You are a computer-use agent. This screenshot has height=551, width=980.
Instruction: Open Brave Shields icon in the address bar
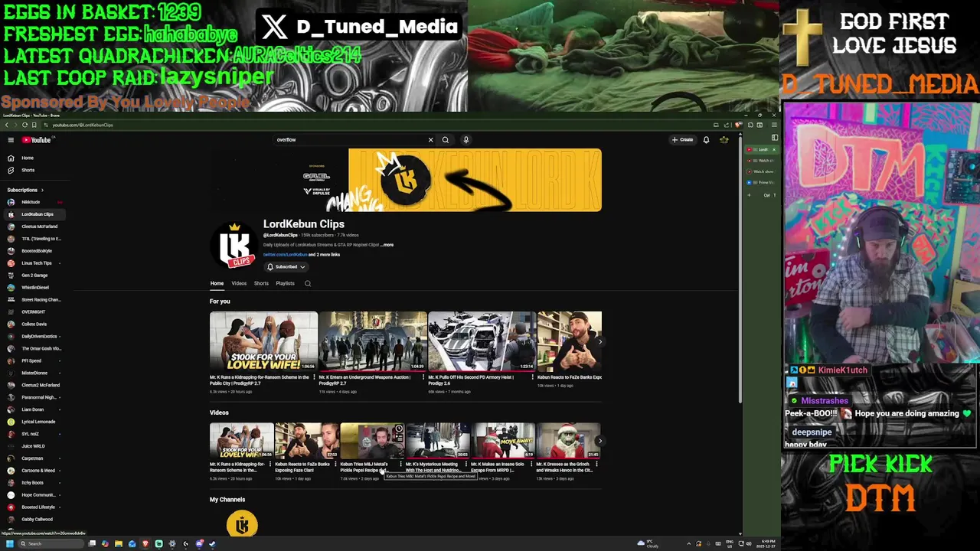tap(737, 125)
